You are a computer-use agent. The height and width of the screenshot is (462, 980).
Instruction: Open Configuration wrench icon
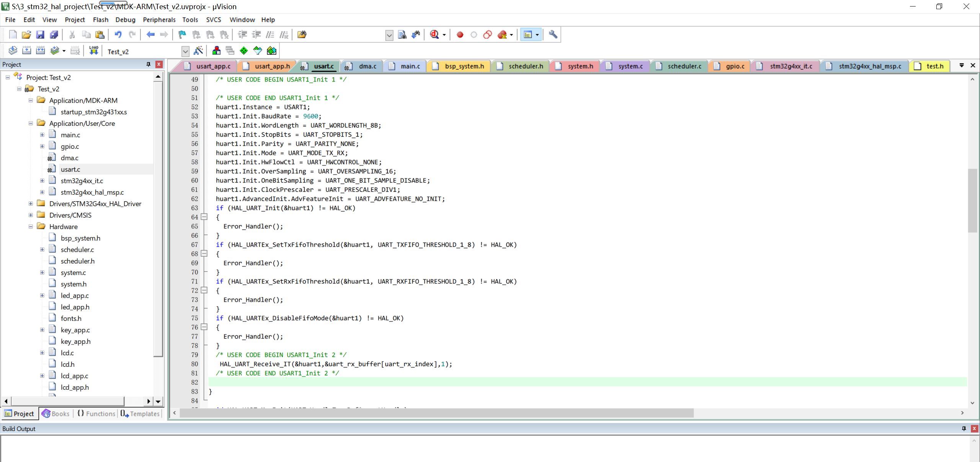pos(553,35)
